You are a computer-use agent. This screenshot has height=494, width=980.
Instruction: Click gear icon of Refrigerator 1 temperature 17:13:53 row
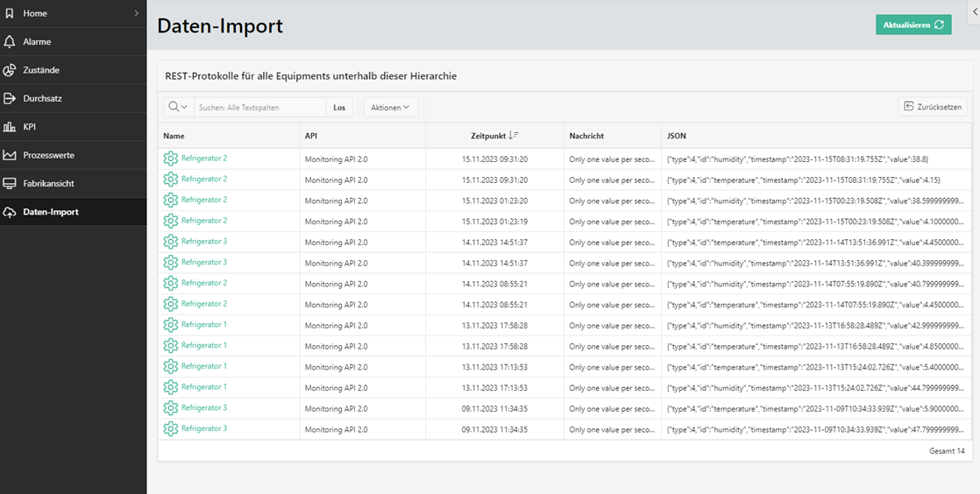171,367
